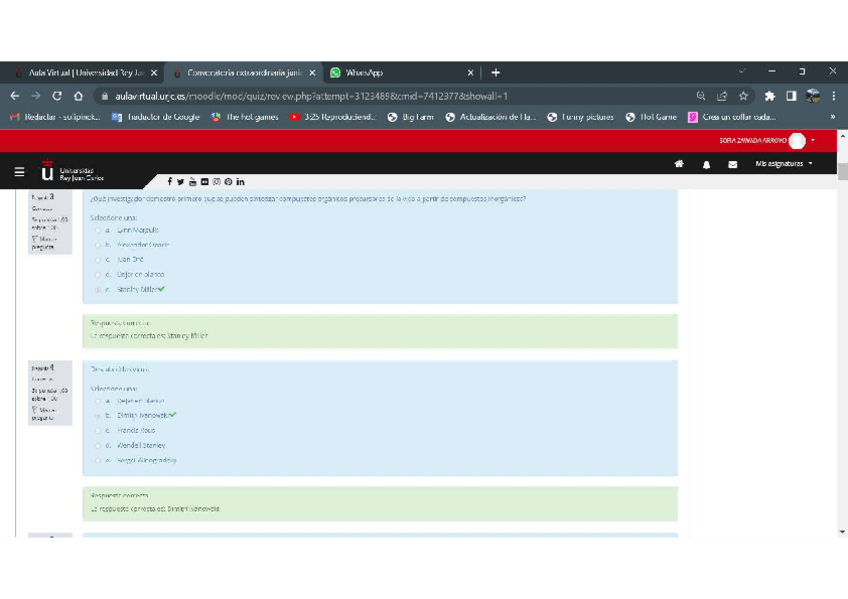Click the Facebook icon in header
This screenshot has width=848, height=599.
coord(170,182)
